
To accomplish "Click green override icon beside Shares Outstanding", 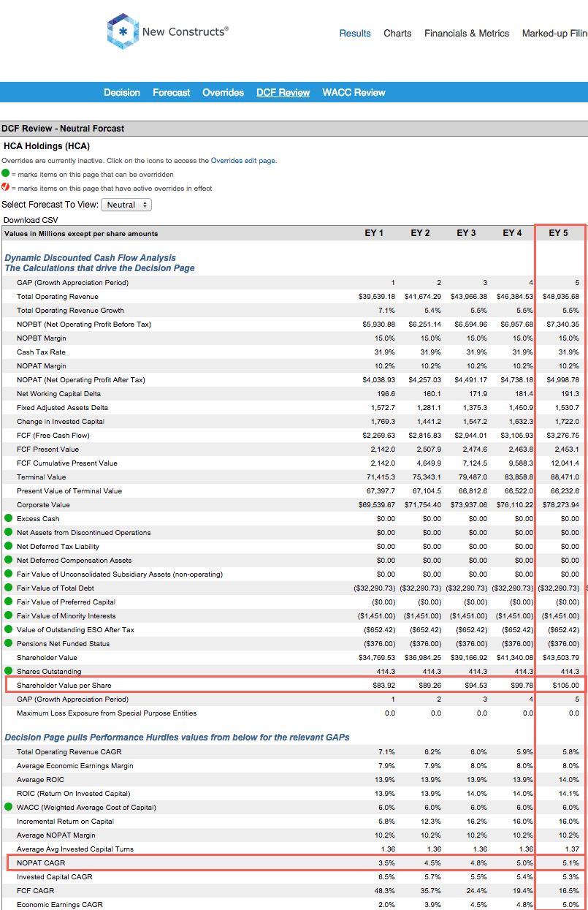I will [x=9, y=671].
